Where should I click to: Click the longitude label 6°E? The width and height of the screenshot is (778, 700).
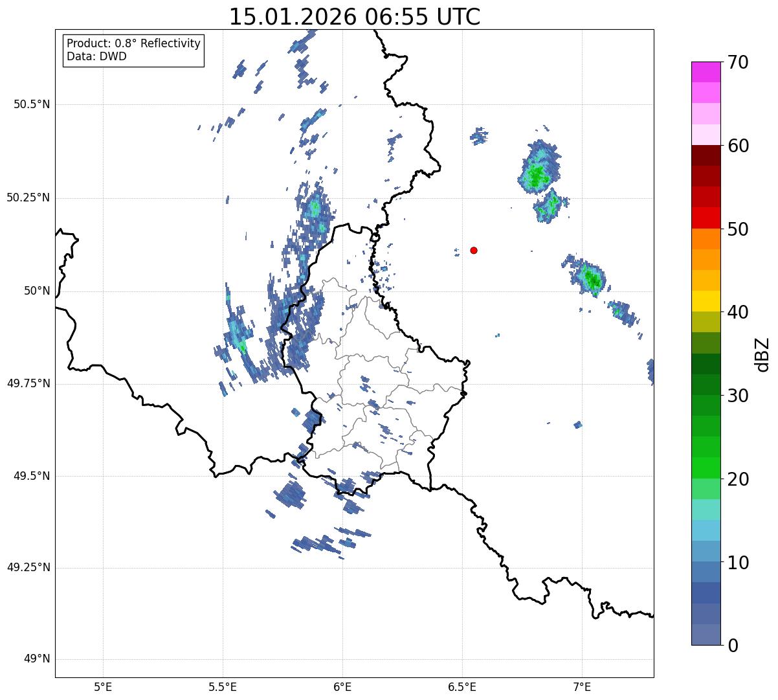[x=342, y=687]
